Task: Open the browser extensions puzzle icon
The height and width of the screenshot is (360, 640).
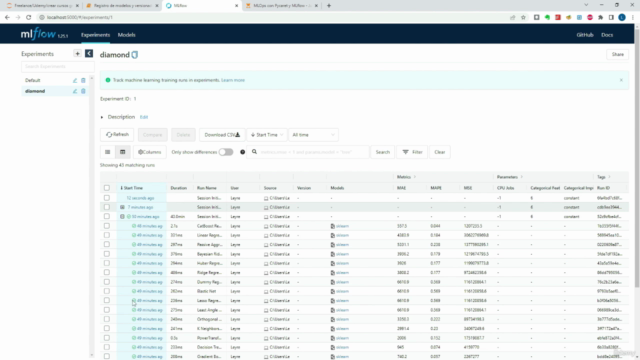Action: (x=600, y=17)
